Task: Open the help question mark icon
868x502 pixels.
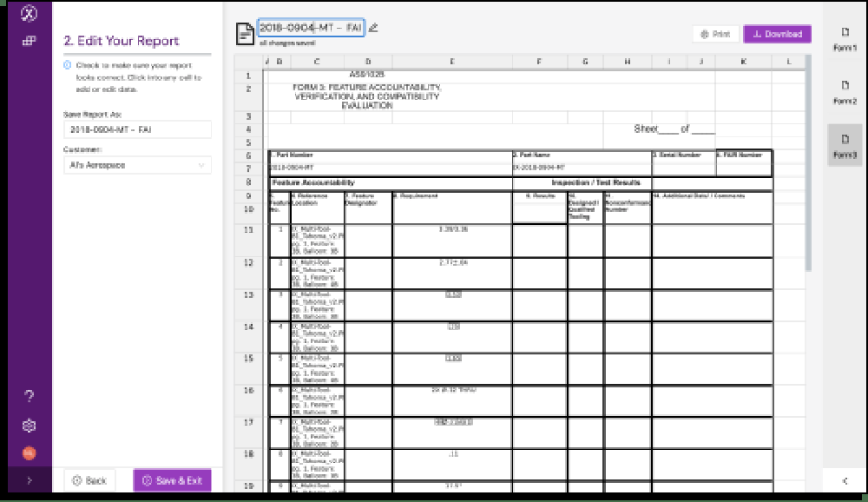Action: coord(29,397)
